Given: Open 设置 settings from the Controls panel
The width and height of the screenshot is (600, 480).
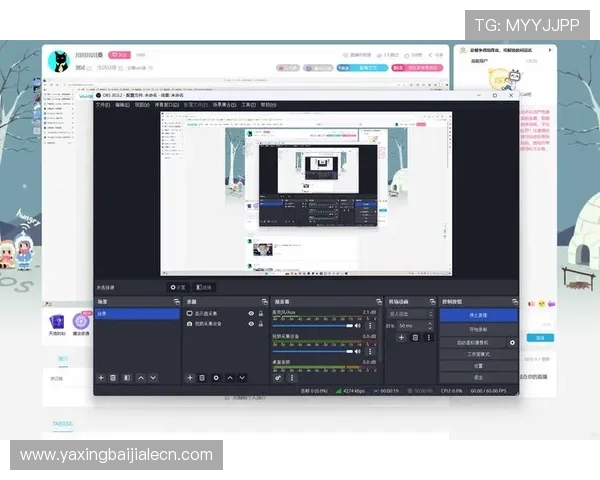Looking at the screenshot, I should (x=478, y=366).
